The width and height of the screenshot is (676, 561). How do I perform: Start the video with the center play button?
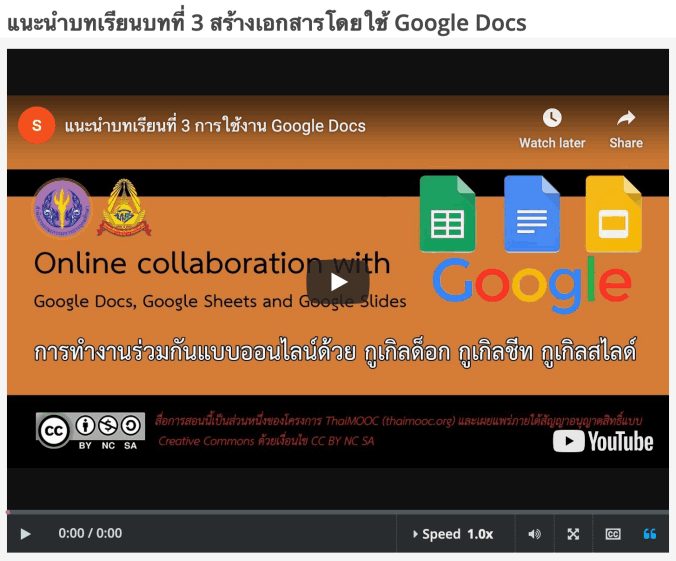click(x=338, y=282)
